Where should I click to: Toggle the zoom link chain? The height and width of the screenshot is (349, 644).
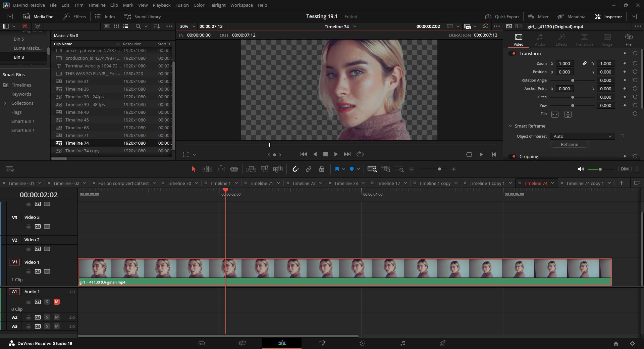[x=585, y=63]
